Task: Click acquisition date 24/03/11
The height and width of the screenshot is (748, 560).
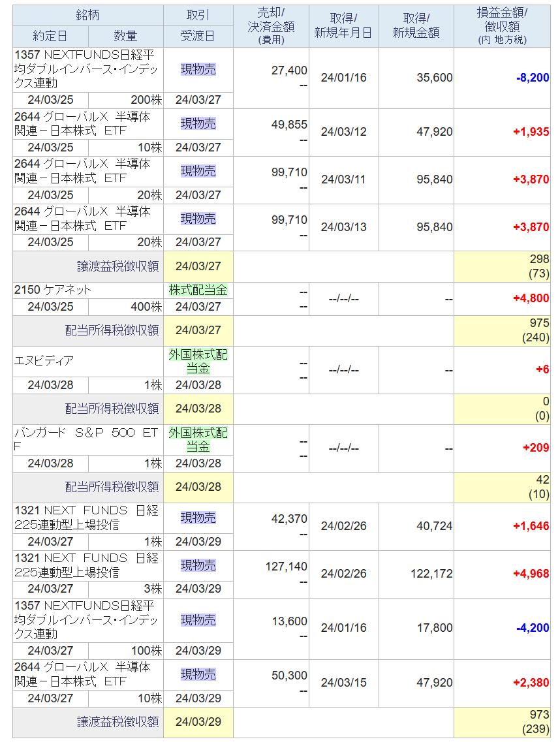Action: (x=343, y=180)
